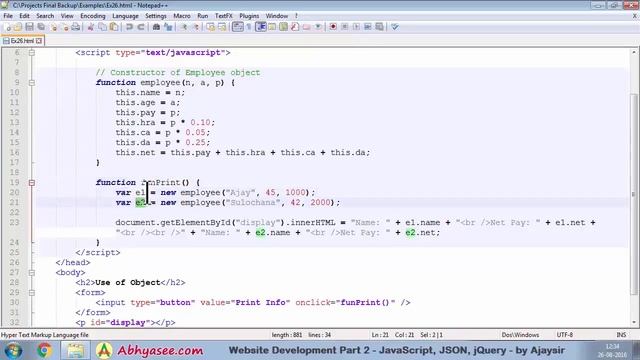
Task: Toggle show all characters icon
Action: click(x=249, y=27)
